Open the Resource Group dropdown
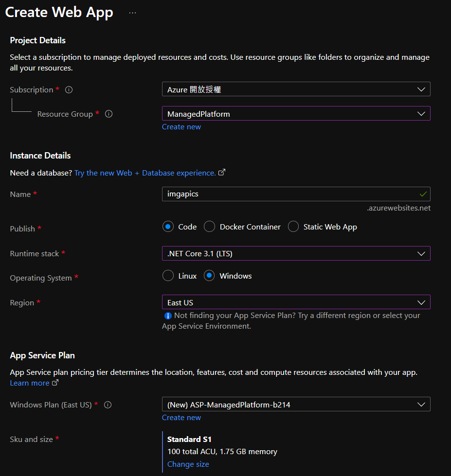451x476 pixels. pos(296,114)
